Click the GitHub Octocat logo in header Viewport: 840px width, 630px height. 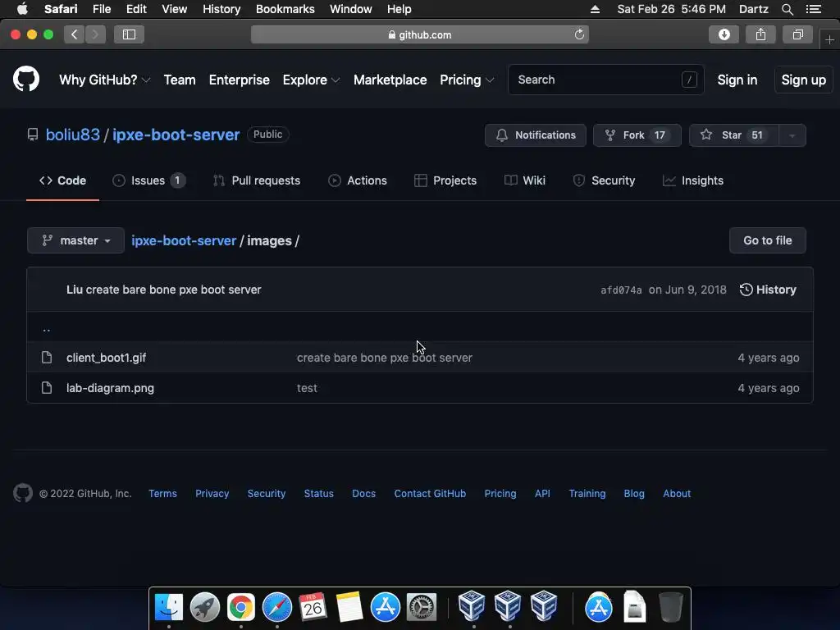tap(25, 80)
